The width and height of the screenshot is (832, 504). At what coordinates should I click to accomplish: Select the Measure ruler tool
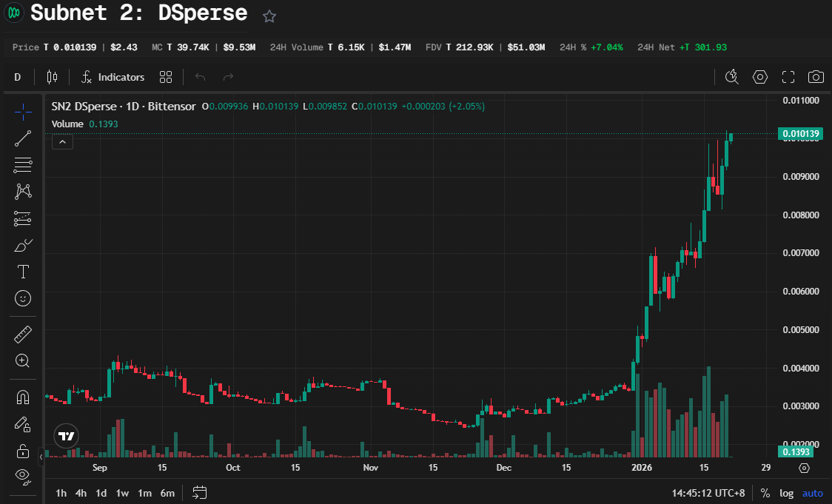(x=23, y=335)
